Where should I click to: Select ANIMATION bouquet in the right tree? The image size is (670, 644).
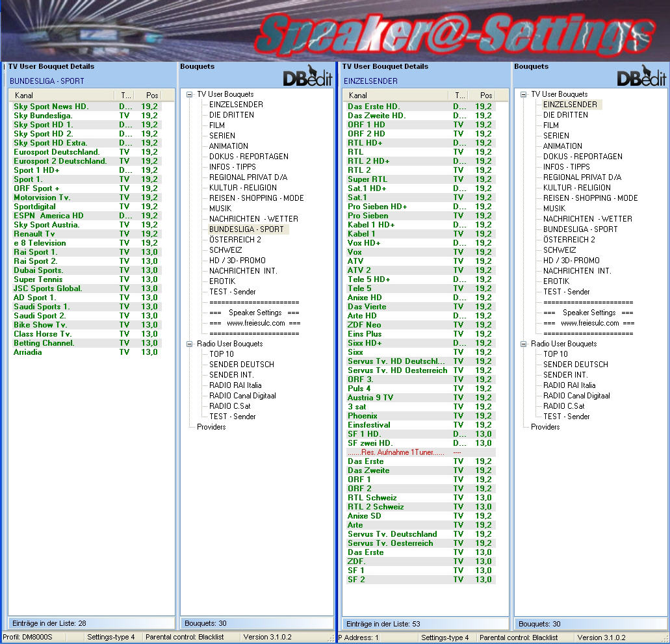point(562,146)
